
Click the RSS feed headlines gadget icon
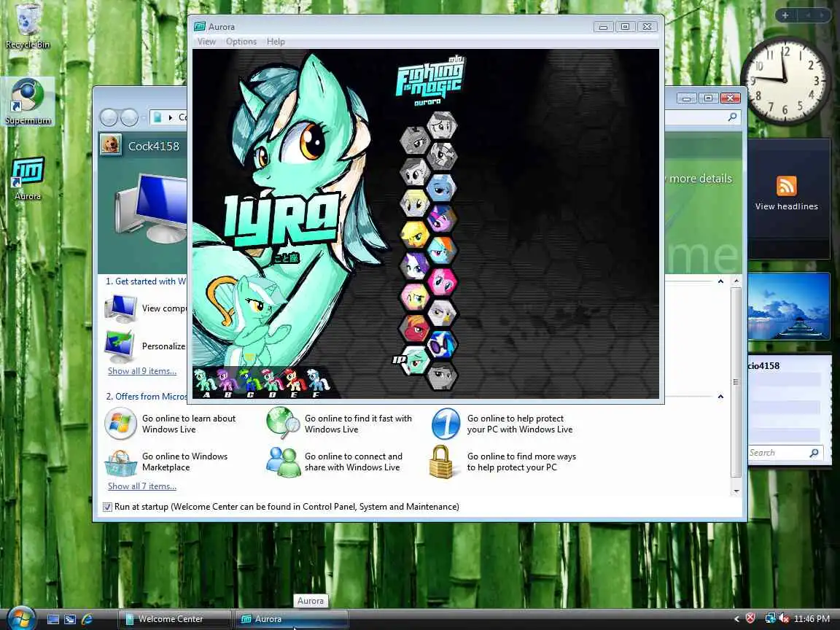point(787,186)
